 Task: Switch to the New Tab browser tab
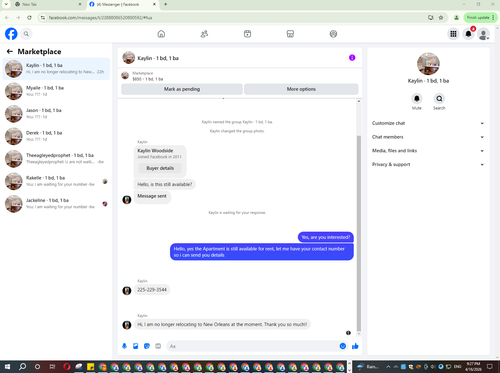click(x=47, y=4)
